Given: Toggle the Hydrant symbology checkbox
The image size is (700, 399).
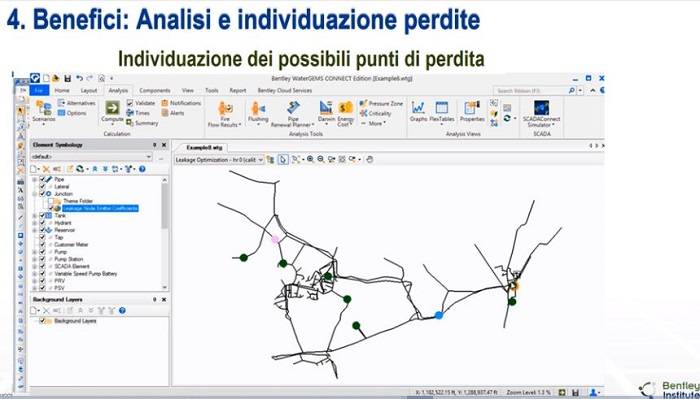Looking at the screenshot, I should (43, 223).
